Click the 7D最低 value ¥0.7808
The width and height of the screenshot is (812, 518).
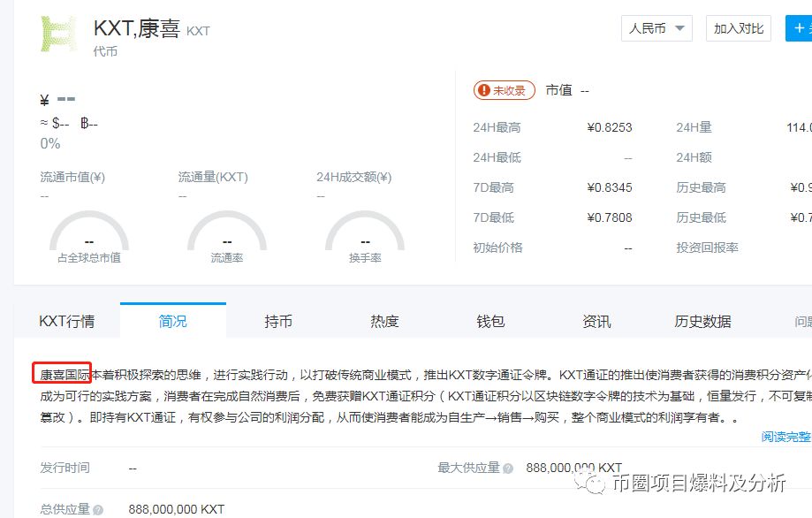click(610, 217)
